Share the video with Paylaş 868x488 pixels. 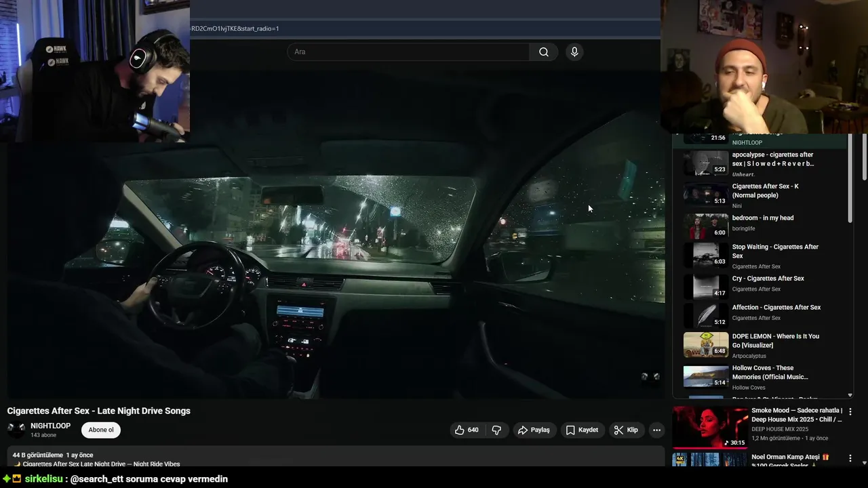tap(534, 430)
